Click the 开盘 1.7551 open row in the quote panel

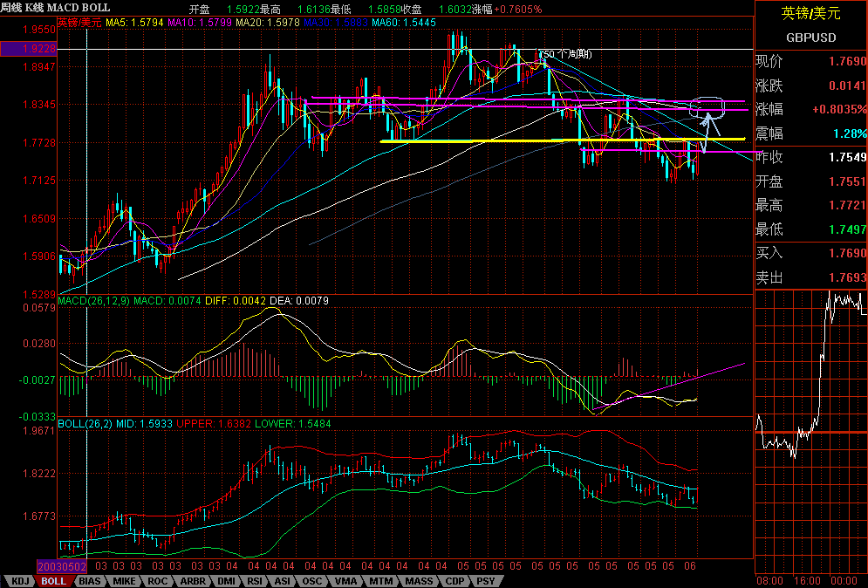[811, 181]
